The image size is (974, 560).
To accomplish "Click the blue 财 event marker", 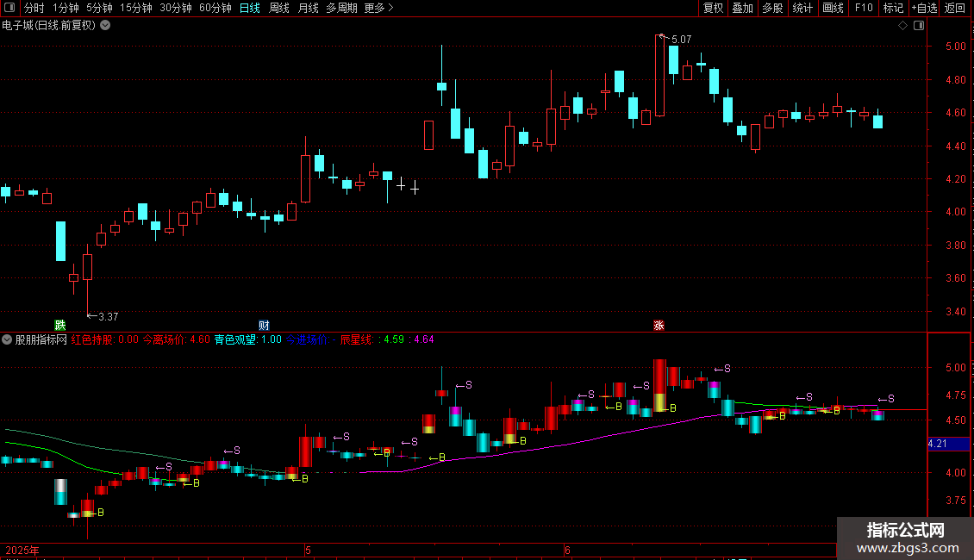I will (x=264, y=326).
